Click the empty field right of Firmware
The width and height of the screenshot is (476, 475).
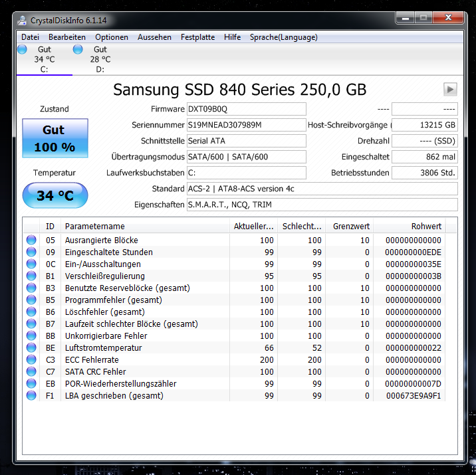pos(425,109)
